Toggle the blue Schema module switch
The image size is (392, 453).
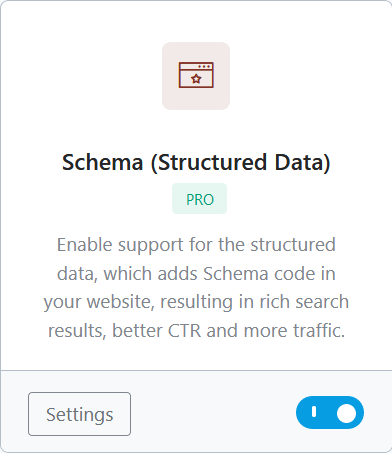click(x=330, y=412)
